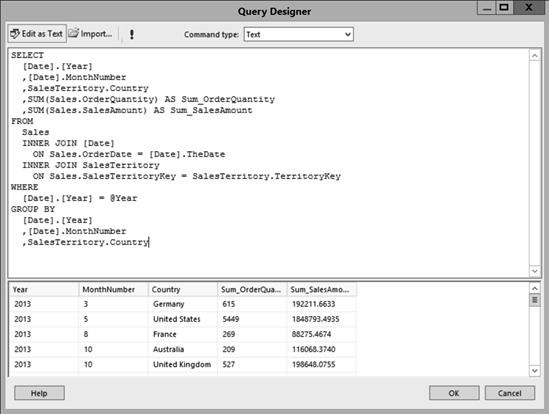Select the 5449 order quantity cell
Image resolution: width=549 pixels, height=414 pixels.
coord(252,319)
